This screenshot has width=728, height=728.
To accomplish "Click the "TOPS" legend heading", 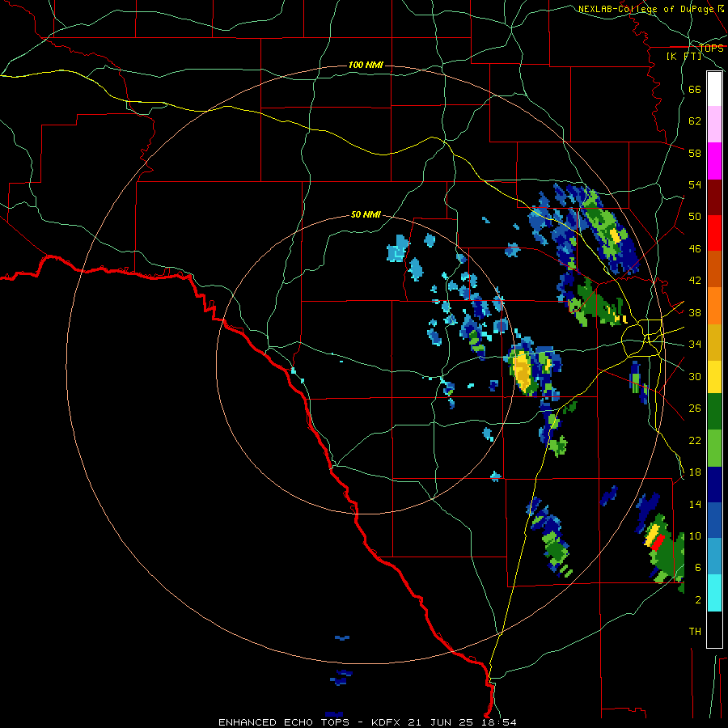I will tap(711, 49).
